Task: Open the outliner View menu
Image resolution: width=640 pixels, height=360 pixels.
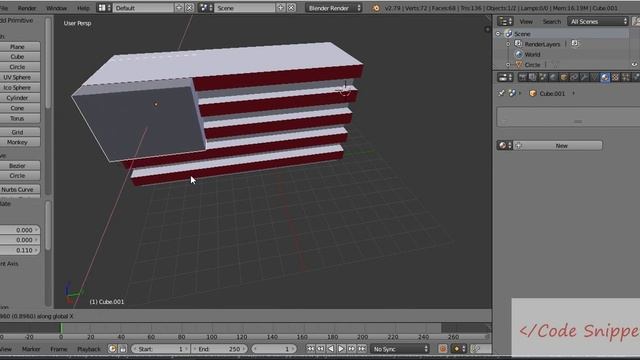Action: [x=526, y=21]
